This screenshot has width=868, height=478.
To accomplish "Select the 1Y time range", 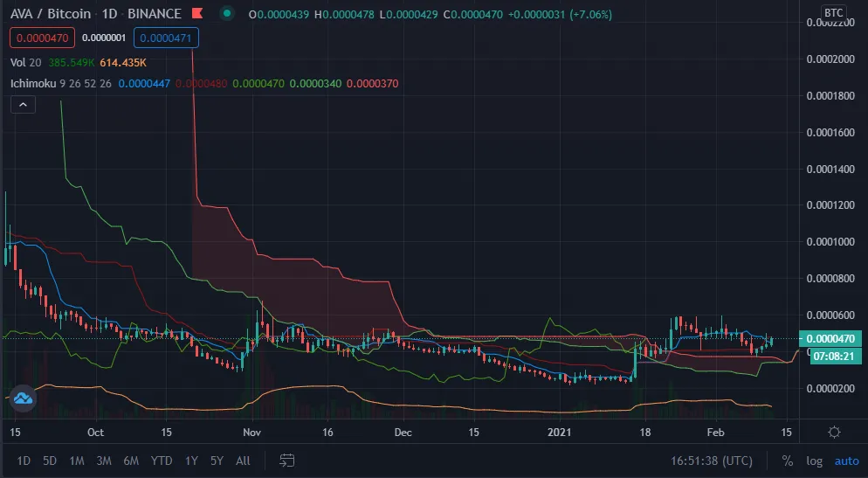I will (191, 461).
